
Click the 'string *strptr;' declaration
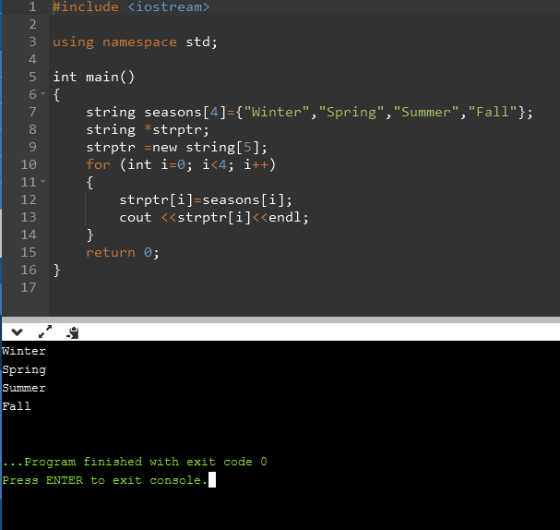click(147, 130)
